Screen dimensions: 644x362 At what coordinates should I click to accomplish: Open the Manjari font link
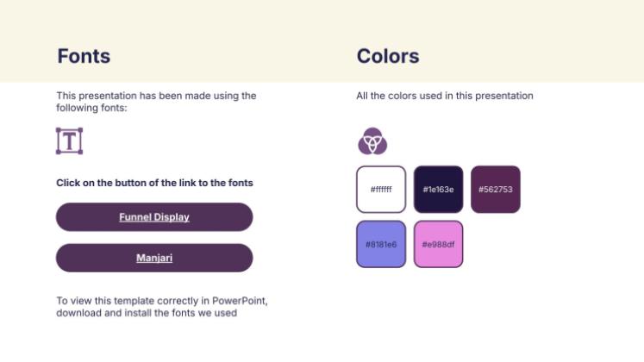pyautogui.click(x=154, y=258)
